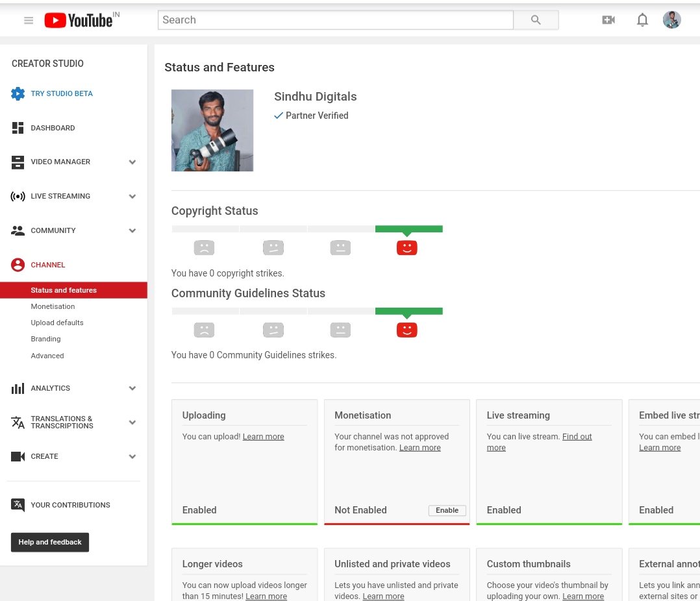Open the account avatar menu

671,20
